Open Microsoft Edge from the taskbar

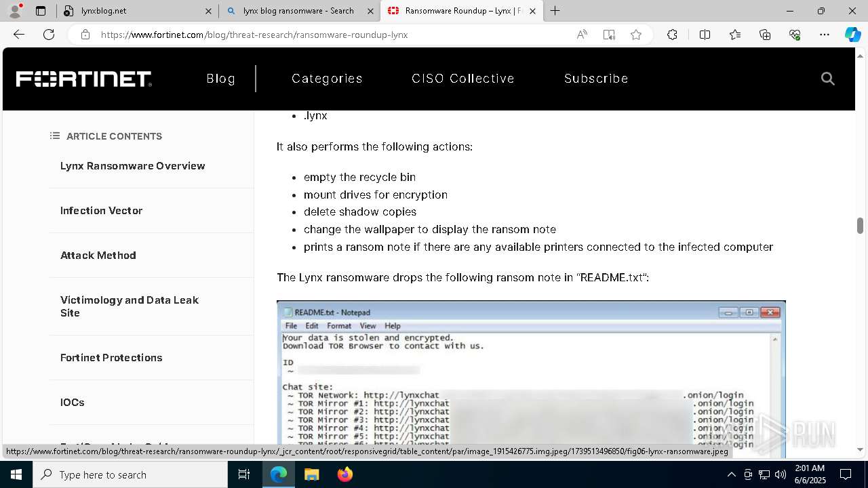point(279,474)
